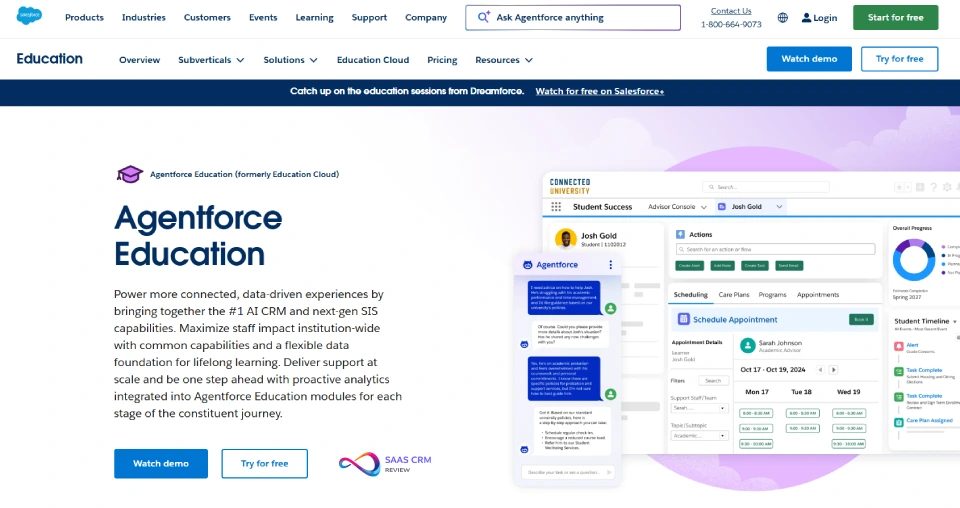The width and height of the screenshot is (960, 508).
Task: Follow the Watch for free on Salesforce+ link
Action: [599, 91]
